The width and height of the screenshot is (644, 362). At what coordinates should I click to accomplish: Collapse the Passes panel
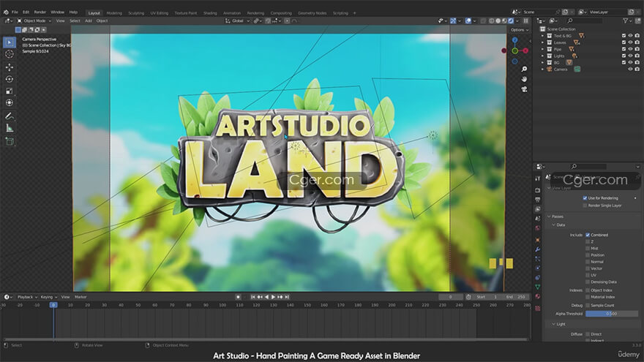(550, 216)
